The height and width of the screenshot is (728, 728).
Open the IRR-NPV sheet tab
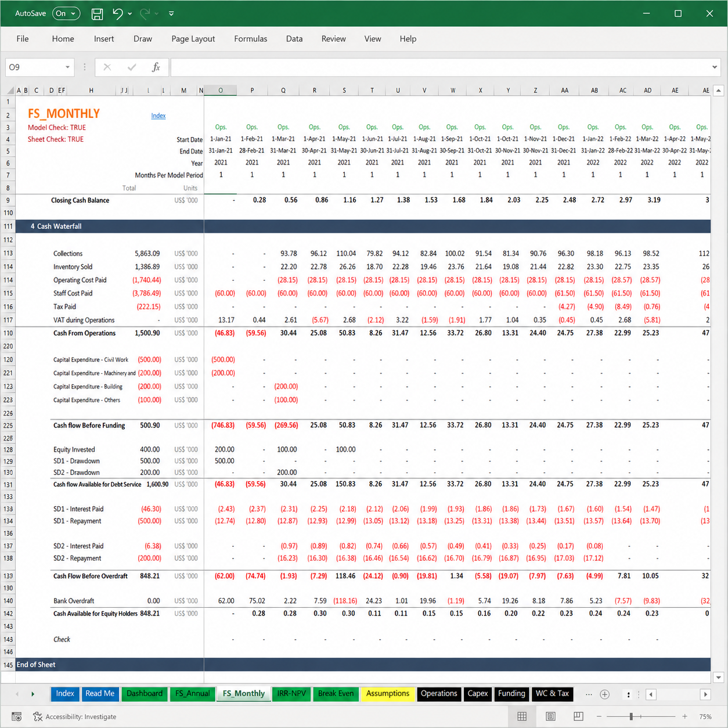point(291,694)
